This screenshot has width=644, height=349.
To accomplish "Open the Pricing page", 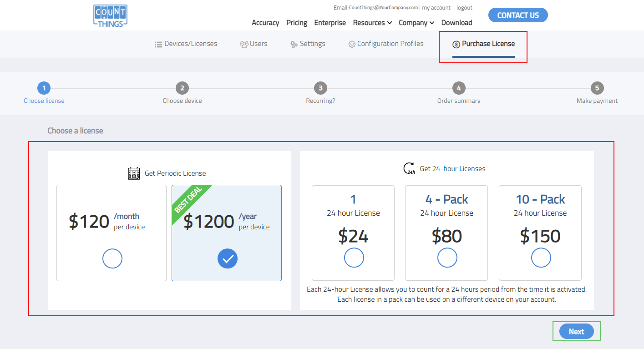I will [297, 23].
